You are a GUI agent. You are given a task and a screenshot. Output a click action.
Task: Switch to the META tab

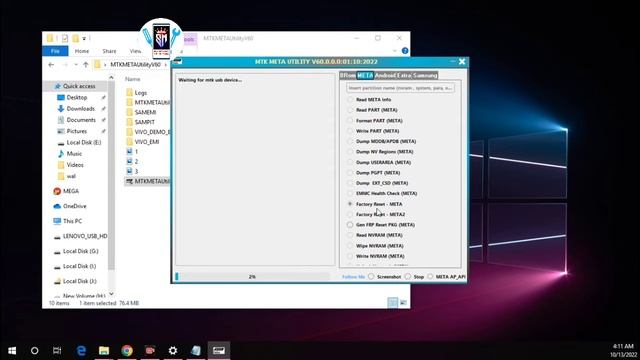[365, 76]
